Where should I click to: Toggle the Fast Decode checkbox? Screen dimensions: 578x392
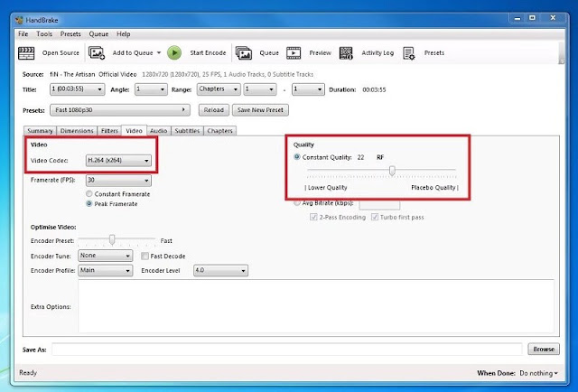(x=144, y=256)
